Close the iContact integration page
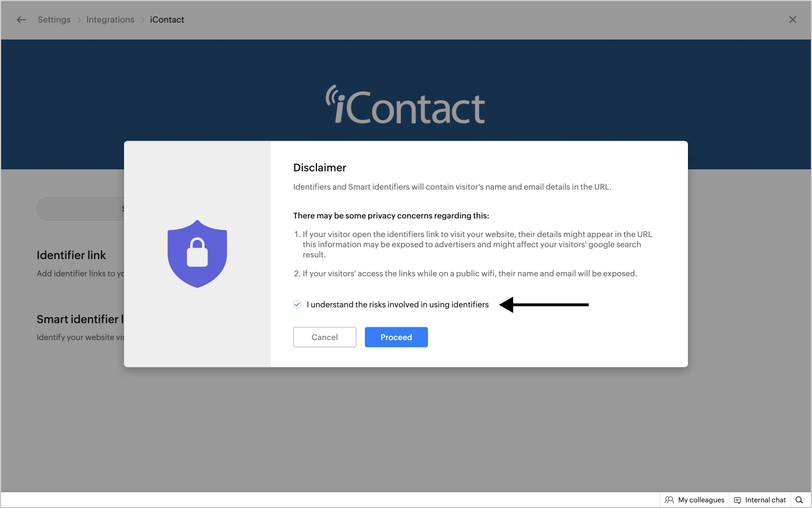The height and width of the screenshot is (508, 812). (x=792, y=20)
